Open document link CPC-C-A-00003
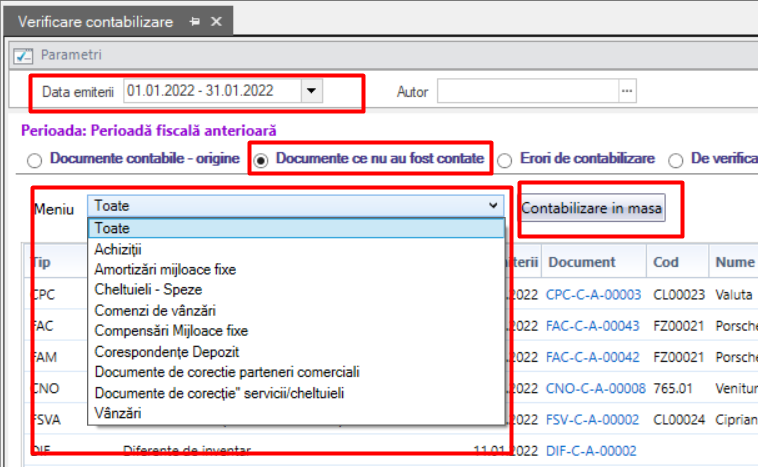 tap(593, 294)
